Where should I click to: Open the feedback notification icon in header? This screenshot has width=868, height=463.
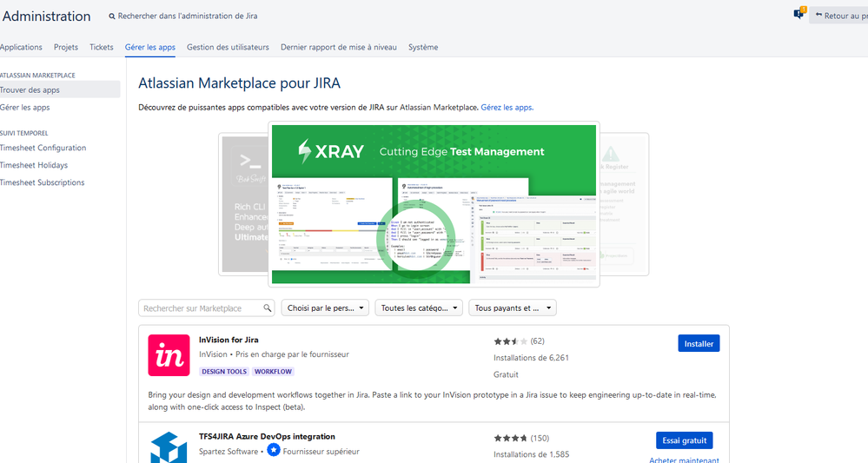[x=798, y=14]
